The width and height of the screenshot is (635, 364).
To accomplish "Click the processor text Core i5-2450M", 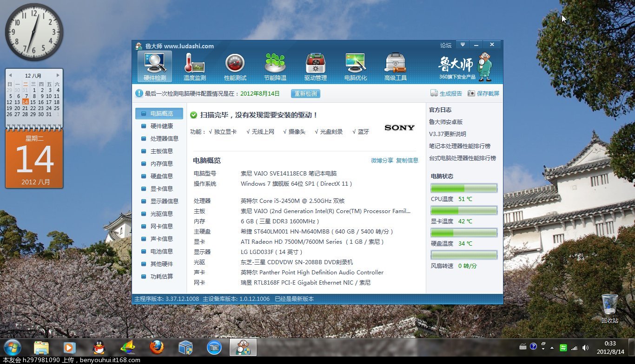I will [293, 201].
